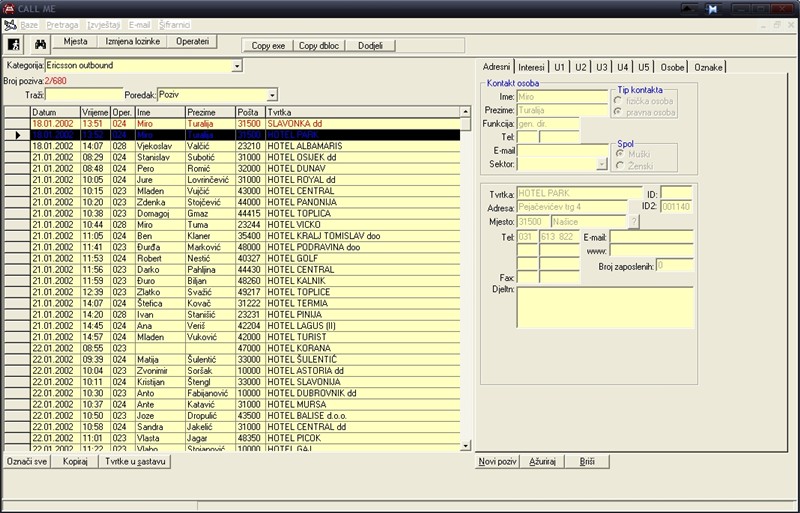Switch to the U2 tab
The height and width of the screenshot is (513, 800).
pos(581,67)
